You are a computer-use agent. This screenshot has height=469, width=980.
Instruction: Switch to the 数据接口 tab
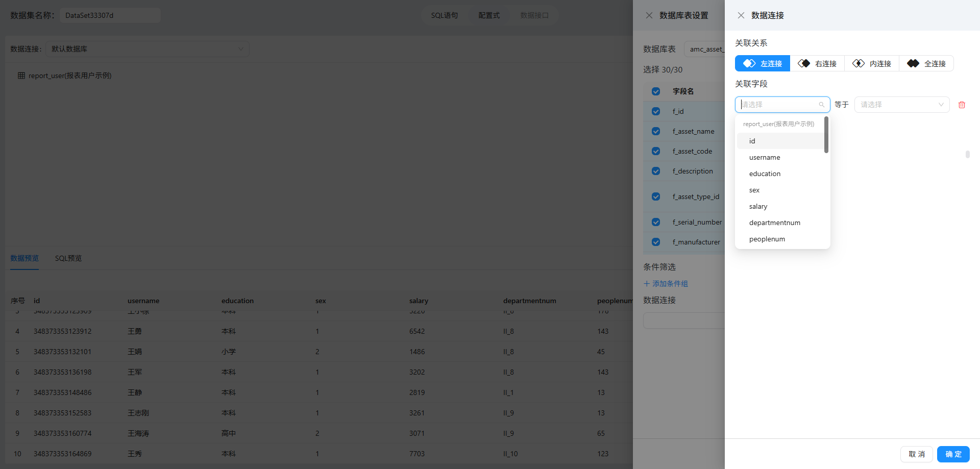click(534, 15)
